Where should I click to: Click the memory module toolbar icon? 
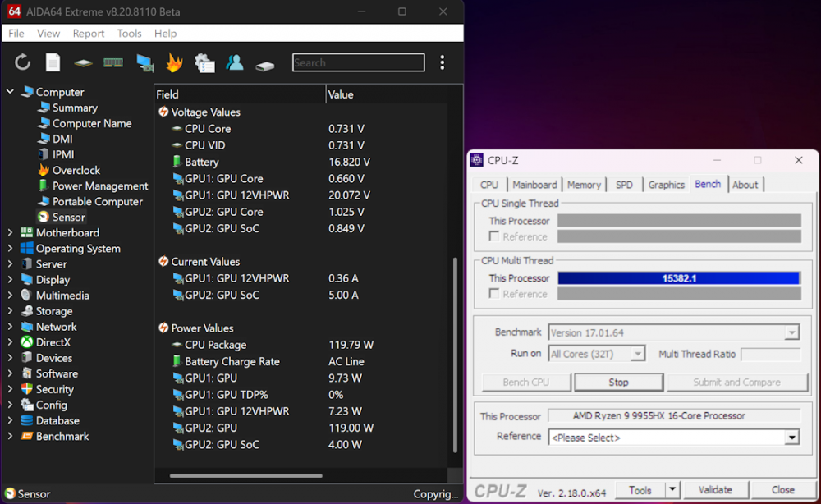click(113, 62)
